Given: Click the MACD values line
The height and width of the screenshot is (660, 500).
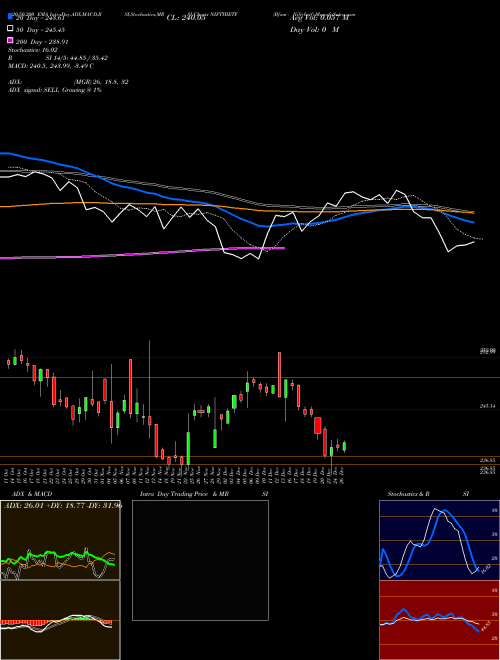Looking at the screenshot, I should (51, 66).
